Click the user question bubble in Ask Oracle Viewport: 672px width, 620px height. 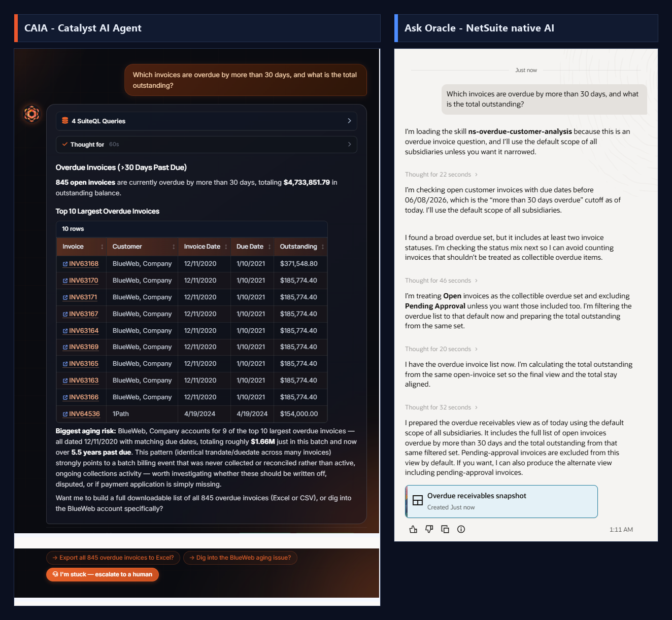[x=544, y=99]
